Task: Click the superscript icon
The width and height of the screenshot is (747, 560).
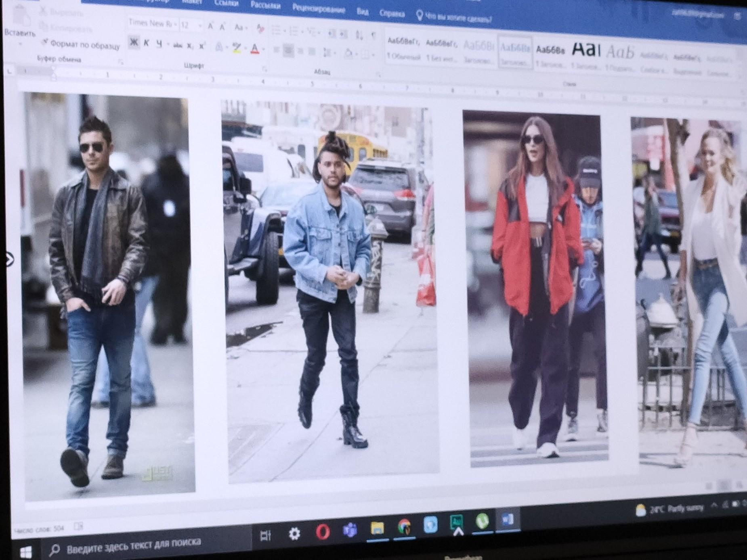Action: point(202,46)
